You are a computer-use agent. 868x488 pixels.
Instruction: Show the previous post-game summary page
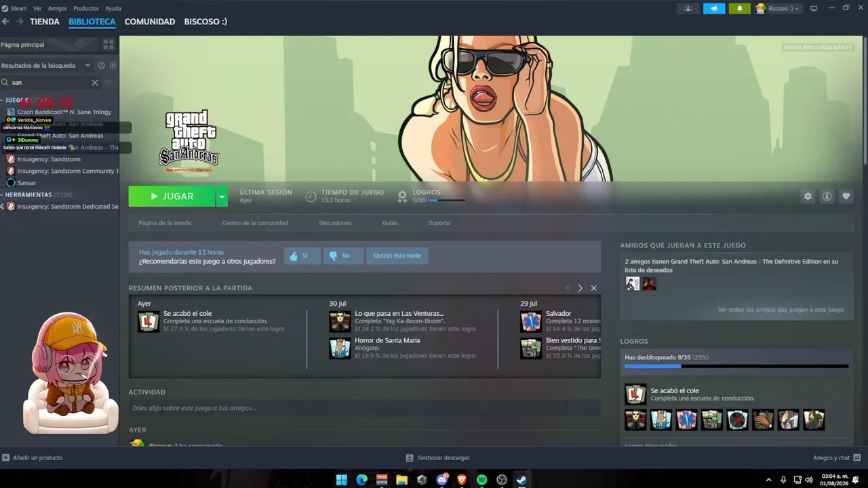click(x=568, y=288)
